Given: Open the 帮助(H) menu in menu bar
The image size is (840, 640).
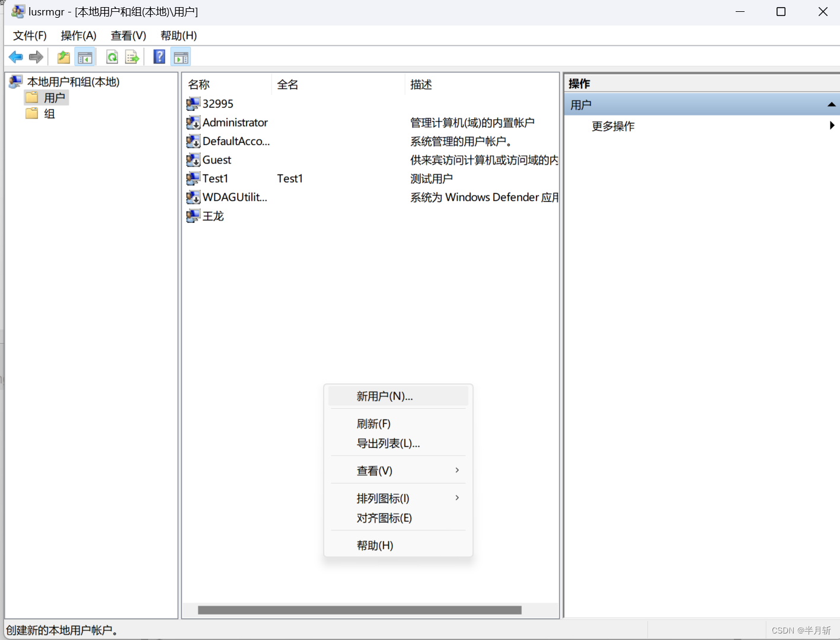Looking at the screenshot, I should click(x=179, y=36).
